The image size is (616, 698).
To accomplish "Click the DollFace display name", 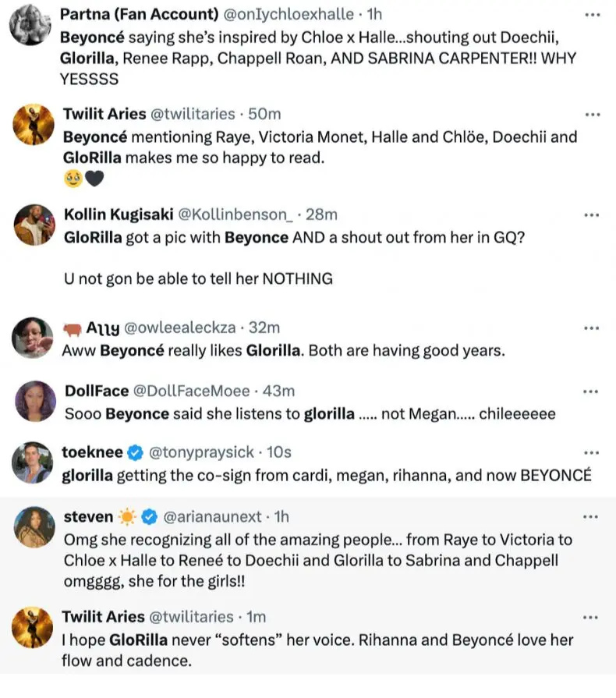I will click(x=97, y=392).
